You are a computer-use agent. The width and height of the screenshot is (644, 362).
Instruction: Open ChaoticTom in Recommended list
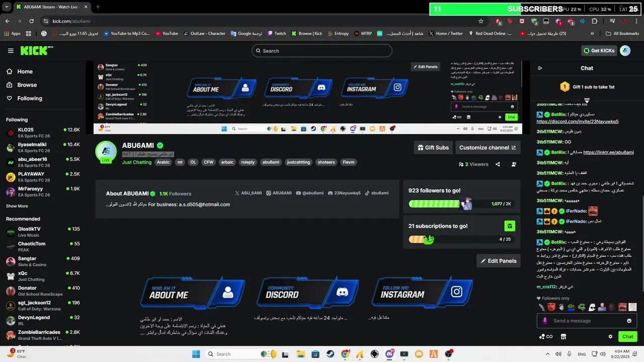[x=43, y=246]
